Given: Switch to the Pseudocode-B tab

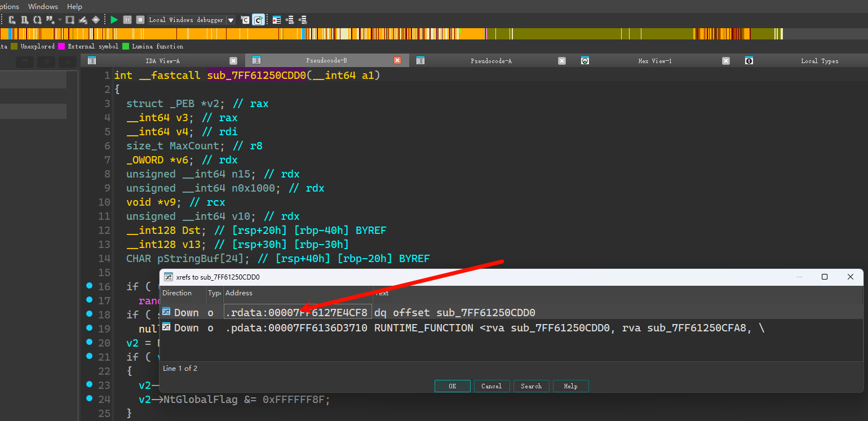Looking at the screenshot, I should click(326, 61).
